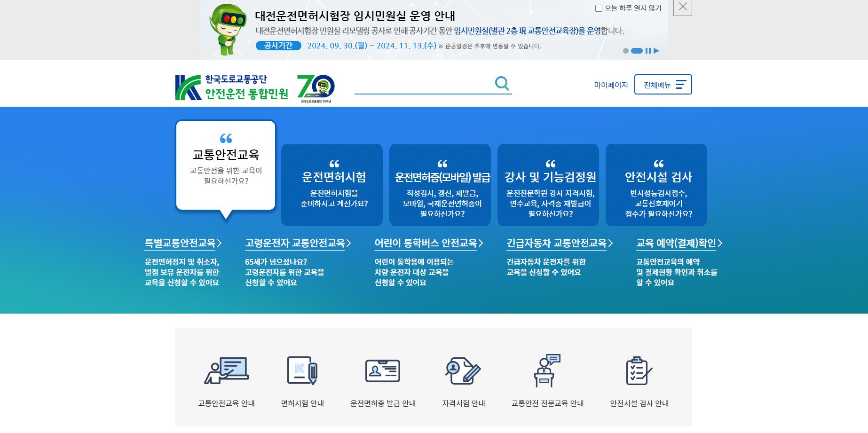The height and width of the screenshot is (433, 868).
Task: Open 긴급자동차 교통안전교육 link
Action: pos(560,243)
